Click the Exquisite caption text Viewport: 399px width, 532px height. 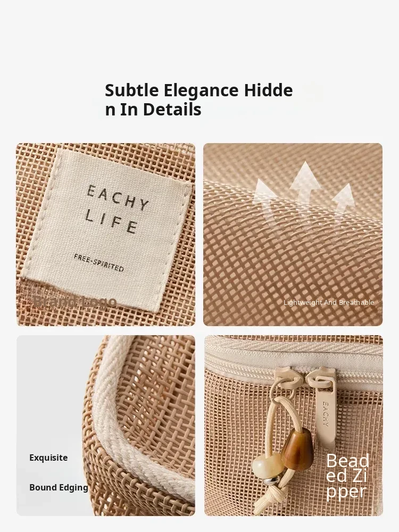48,458
